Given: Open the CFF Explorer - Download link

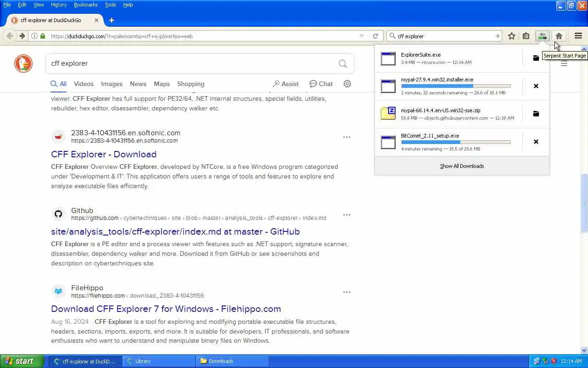Looking at the screenshot, I should tap(104, 154).
